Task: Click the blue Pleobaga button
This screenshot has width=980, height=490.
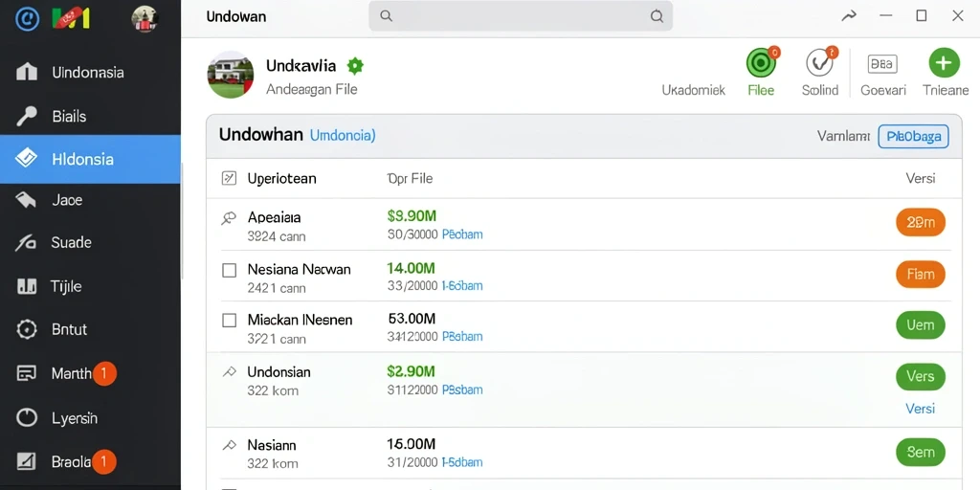Action: pyautogui.click(x=913, y=136)
